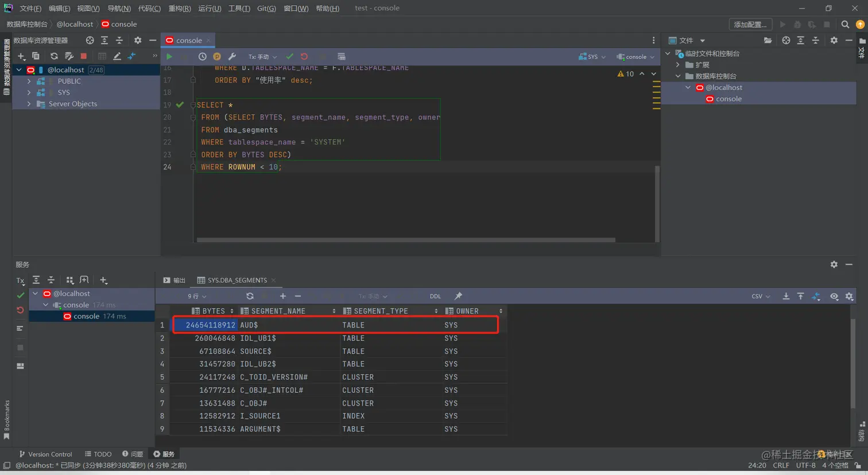The width and height of the screenshot is (868, 475).
Task: Open the View options eye icon in results
Action: pos(834,296)
